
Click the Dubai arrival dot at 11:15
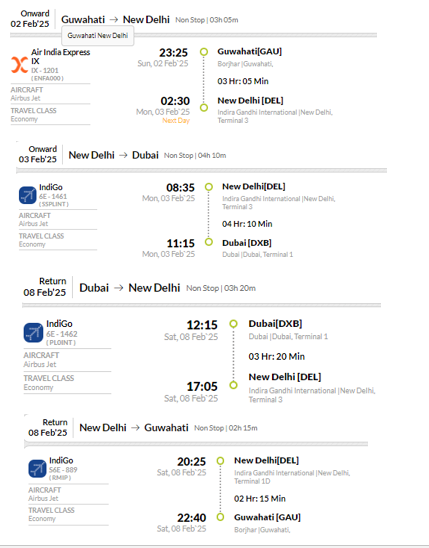(x=209, y=242)
